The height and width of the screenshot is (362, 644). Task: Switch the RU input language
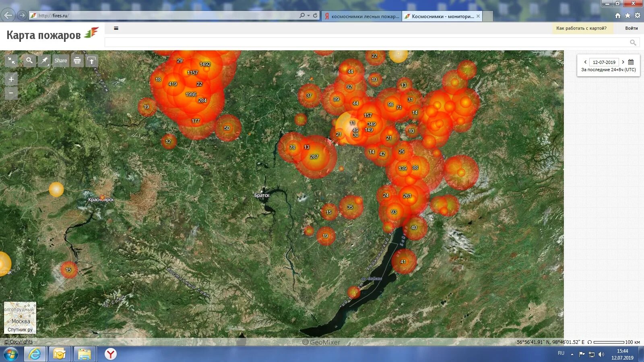click(561, 353)
